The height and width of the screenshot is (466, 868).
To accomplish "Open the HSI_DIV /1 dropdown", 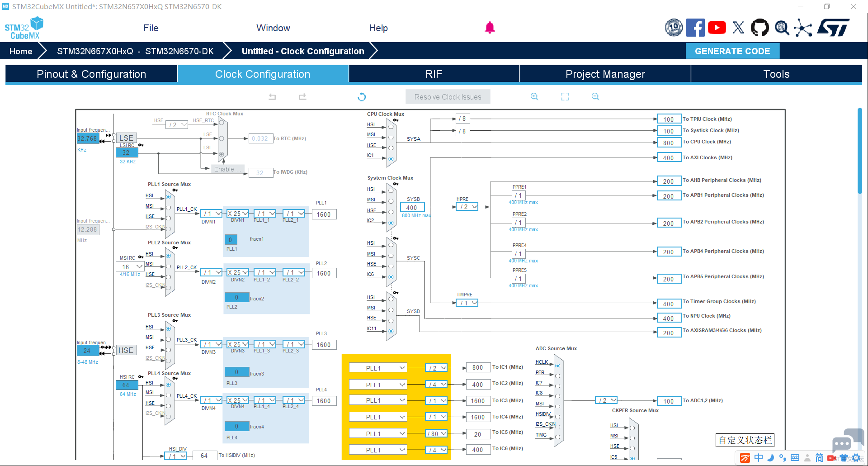I will [x=175, y=456].
